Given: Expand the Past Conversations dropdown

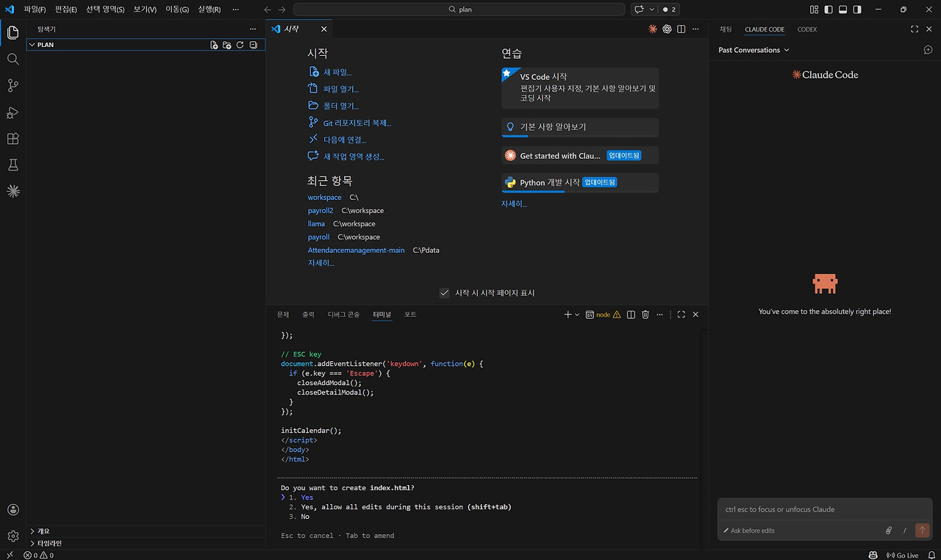Looking at the screenshot, I should click(x=754, y=50).
